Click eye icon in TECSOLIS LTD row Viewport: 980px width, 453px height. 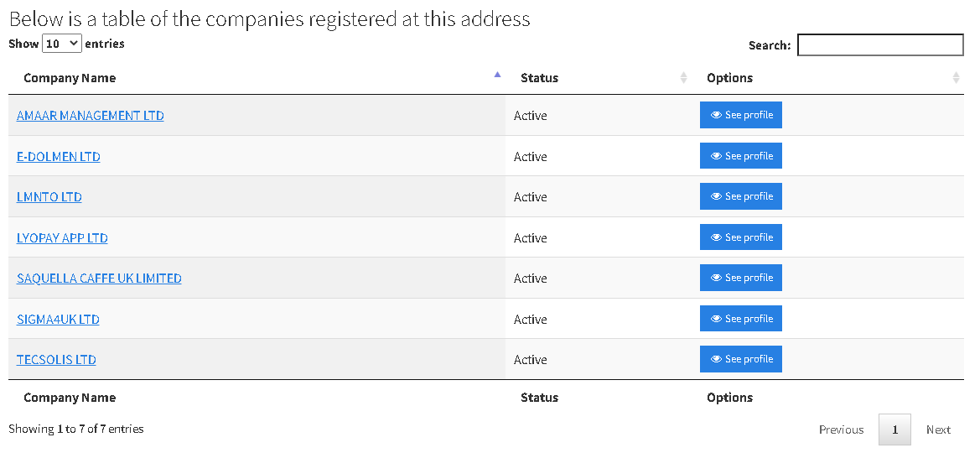717,359
